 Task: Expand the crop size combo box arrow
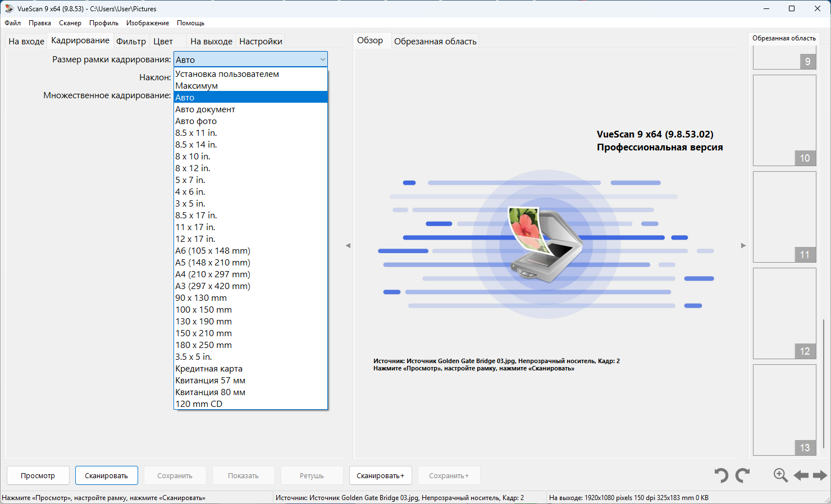322,59
